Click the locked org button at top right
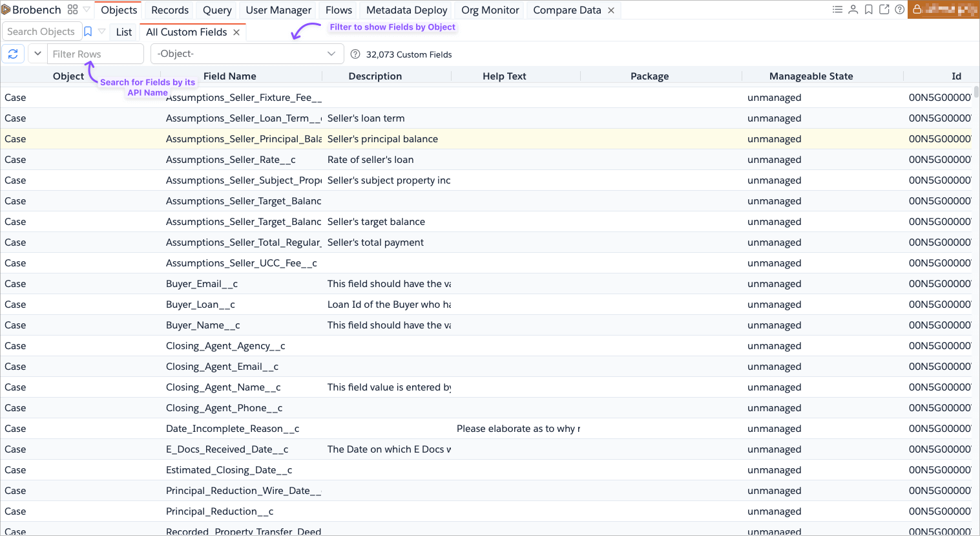Image resolution: width=980 pixels, height=536 pixels. (943, 10)
